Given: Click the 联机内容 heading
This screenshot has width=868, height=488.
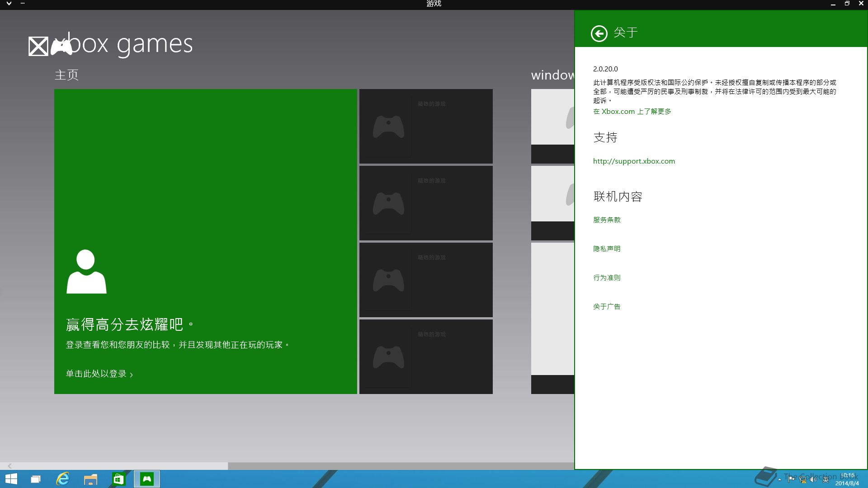Looking at the screenshot, I should [618, 197].
